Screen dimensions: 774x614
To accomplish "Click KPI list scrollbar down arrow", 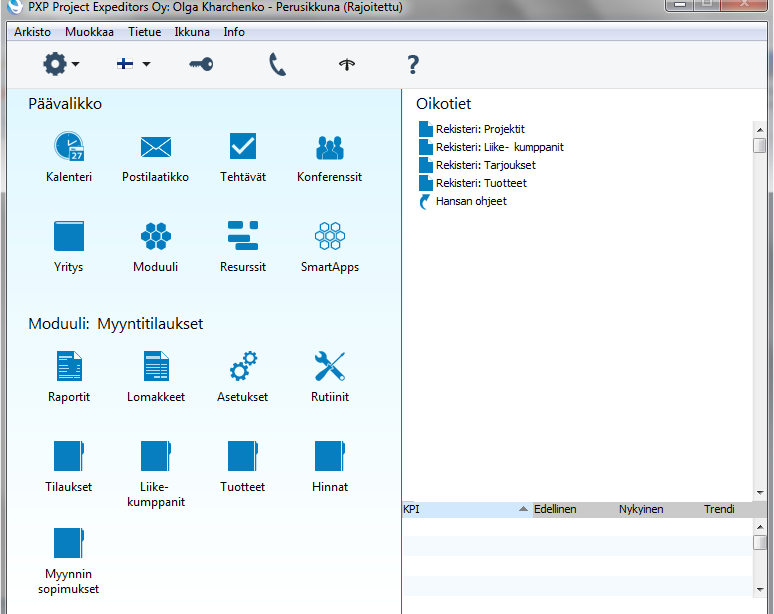I will coord(760,590).
